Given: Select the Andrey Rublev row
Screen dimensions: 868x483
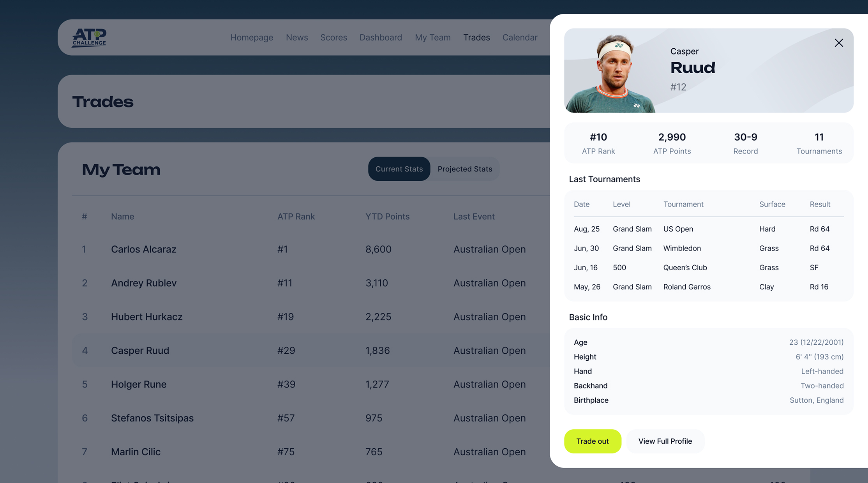Looking at the screenshot, I should tap(143, 283).
